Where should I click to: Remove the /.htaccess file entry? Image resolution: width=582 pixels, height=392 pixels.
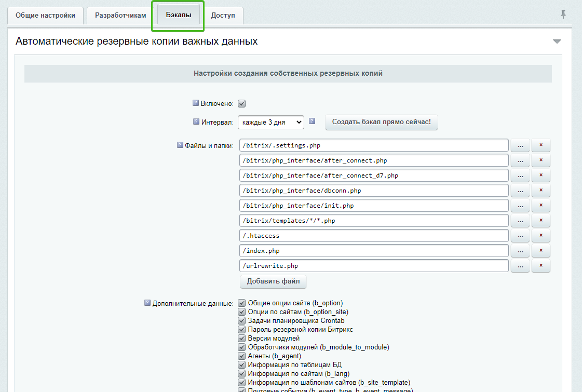[x=541, y=236]
